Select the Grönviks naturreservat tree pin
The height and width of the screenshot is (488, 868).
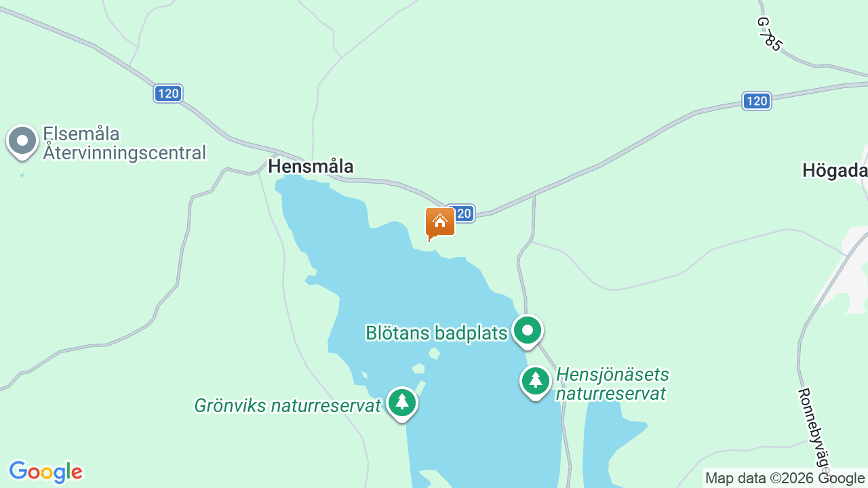point(402,404)
